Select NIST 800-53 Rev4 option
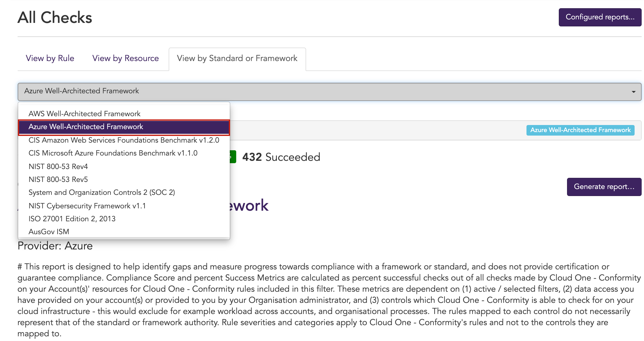The image size is (644, 341). pos(124,166)
